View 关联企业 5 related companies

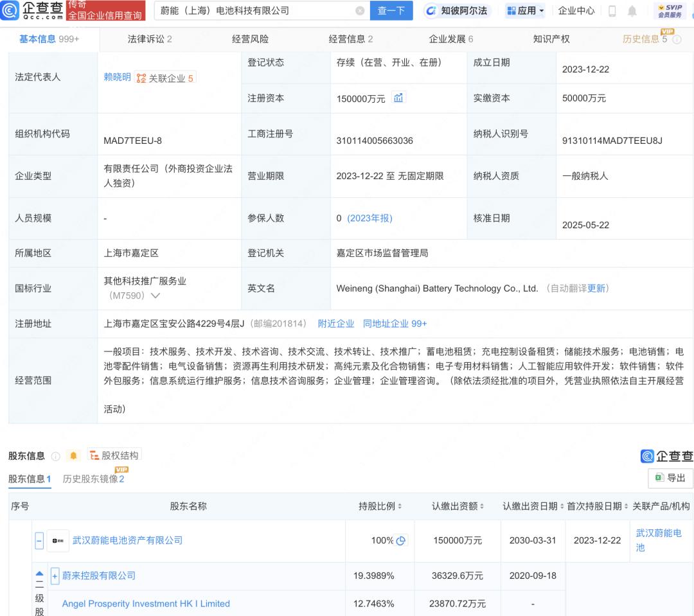click(x=165, y=78)
